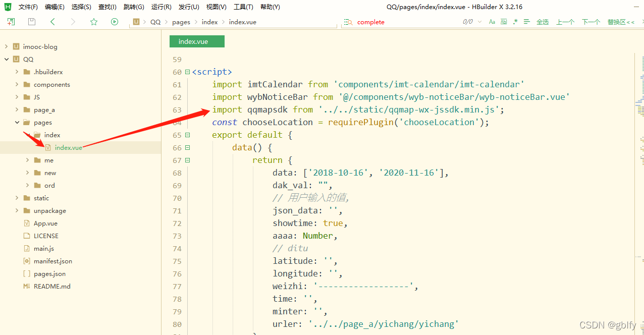This screenshot has height=335, width=644.
Task: Click the imooc-blog project icon
Action: coord(16,46)
